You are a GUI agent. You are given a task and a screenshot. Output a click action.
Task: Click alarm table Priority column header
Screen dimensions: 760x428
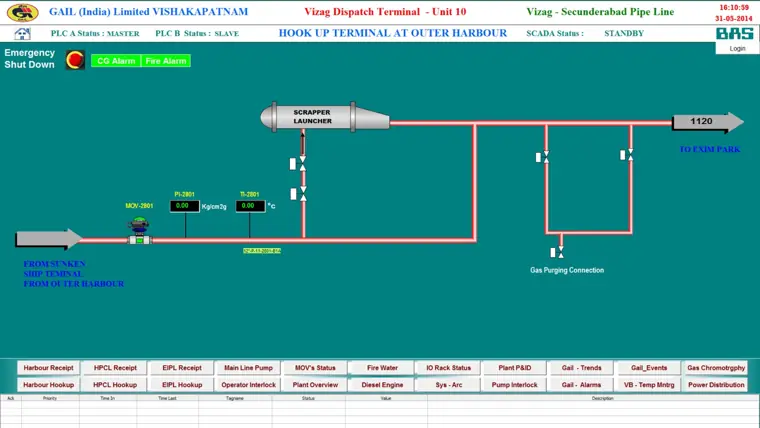click(x=50, y=398)
